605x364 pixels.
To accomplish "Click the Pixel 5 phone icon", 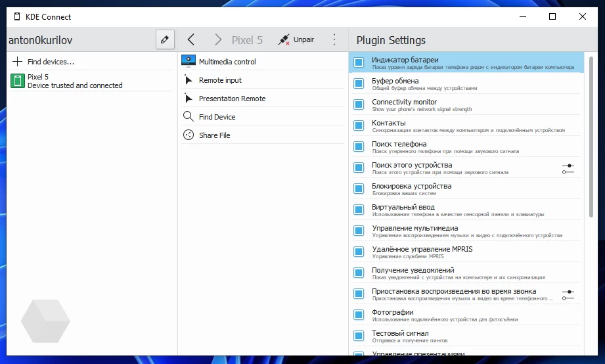I will tap(17, 81).
